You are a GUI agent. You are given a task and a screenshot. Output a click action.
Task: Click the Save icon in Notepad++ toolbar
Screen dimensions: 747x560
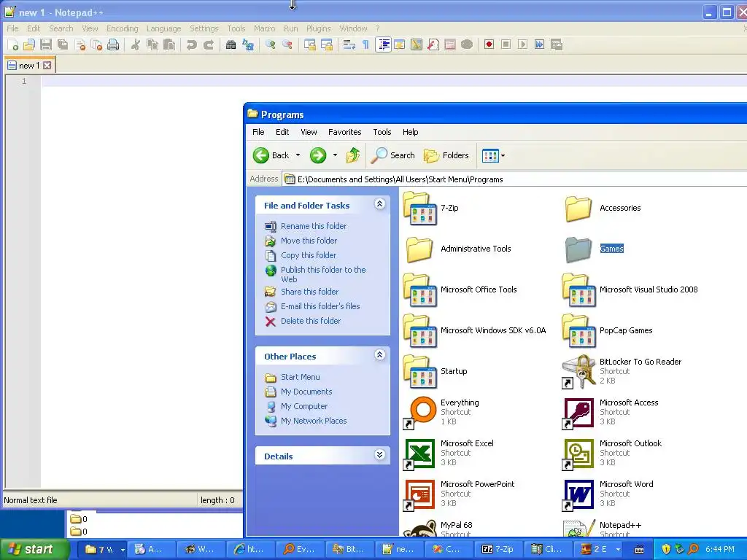[x=46, y=44]
